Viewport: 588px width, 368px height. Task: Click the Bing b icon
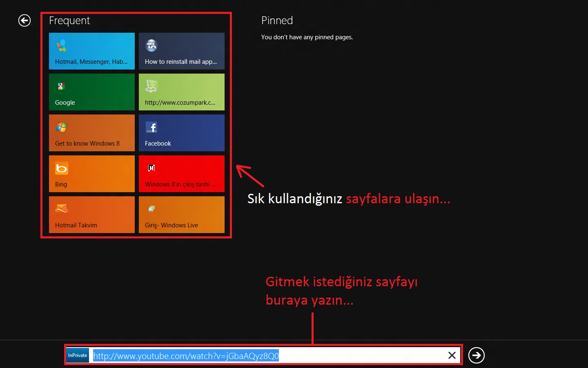(x=62, y=168)
